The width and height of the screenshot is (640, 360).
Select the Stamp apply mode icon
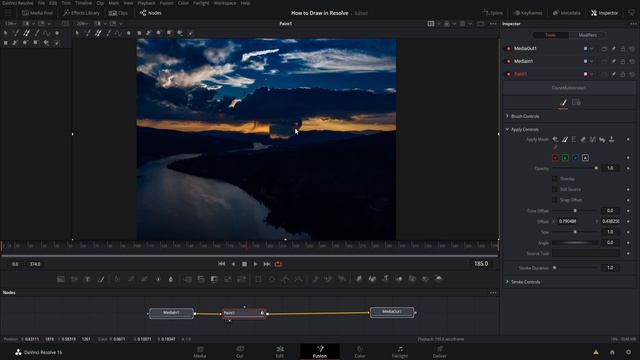(x=611, y=140)
